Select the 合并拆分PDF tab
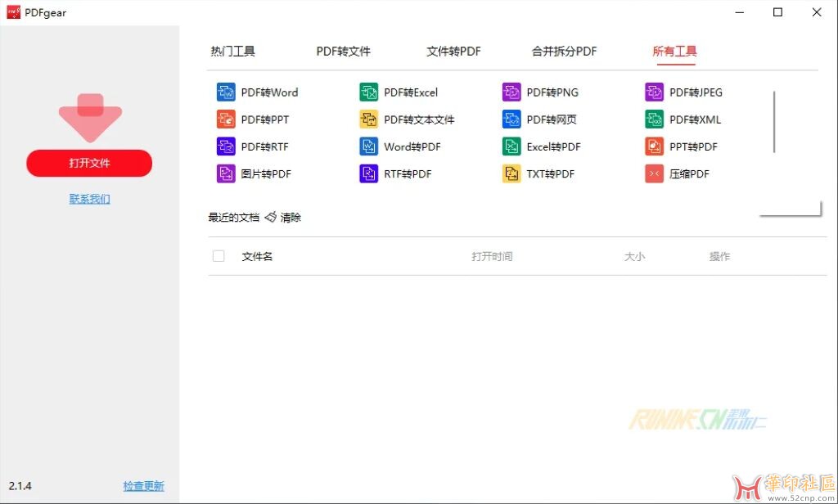Viewport: 838px width, 504px height. coord(564,52)
